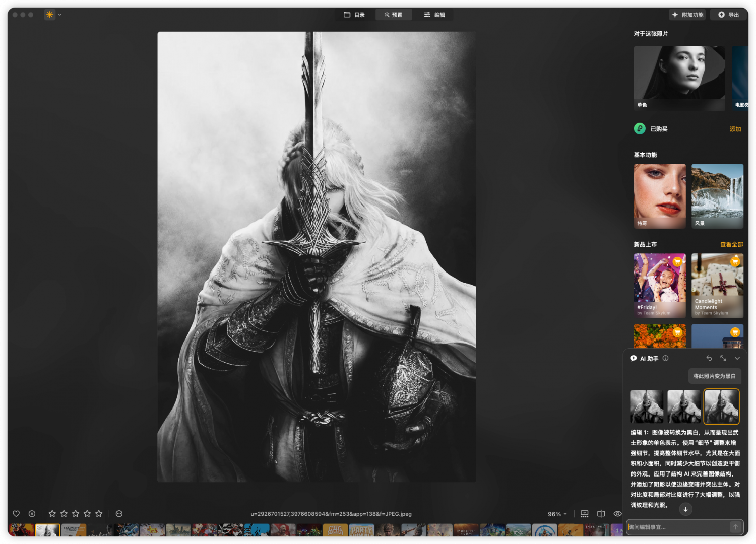Screen dimensions: 756x544
Task: Collapse the AI 助手 panel chevron
Action: coord(737,358)
